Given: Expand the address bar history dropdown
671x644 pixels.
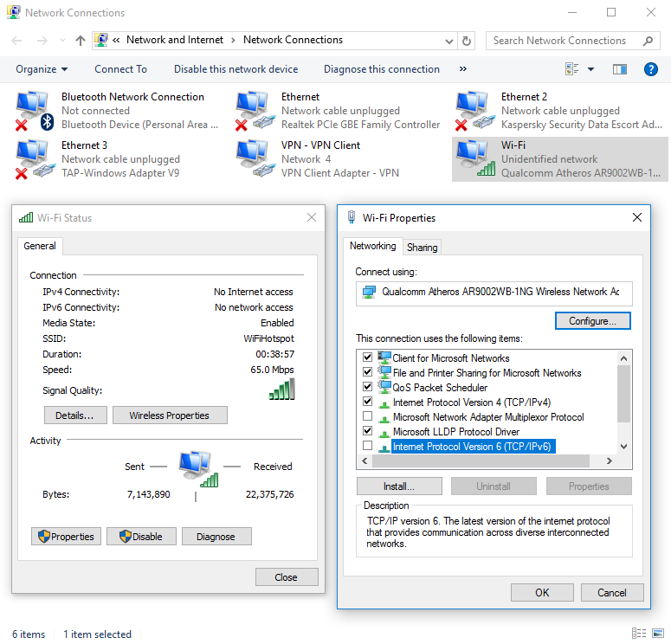Looking at the screenshot, I should pos(448,41).
